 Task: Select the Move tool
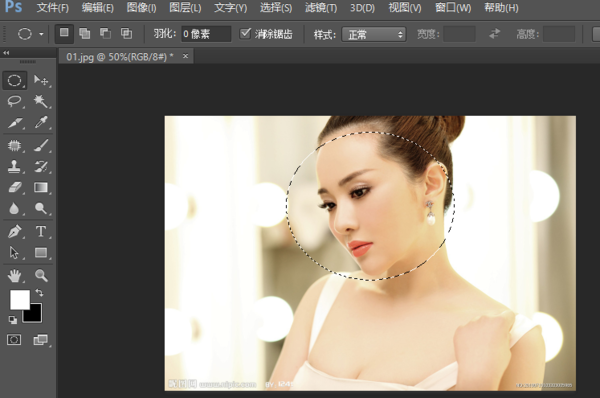tap(41, 80)
